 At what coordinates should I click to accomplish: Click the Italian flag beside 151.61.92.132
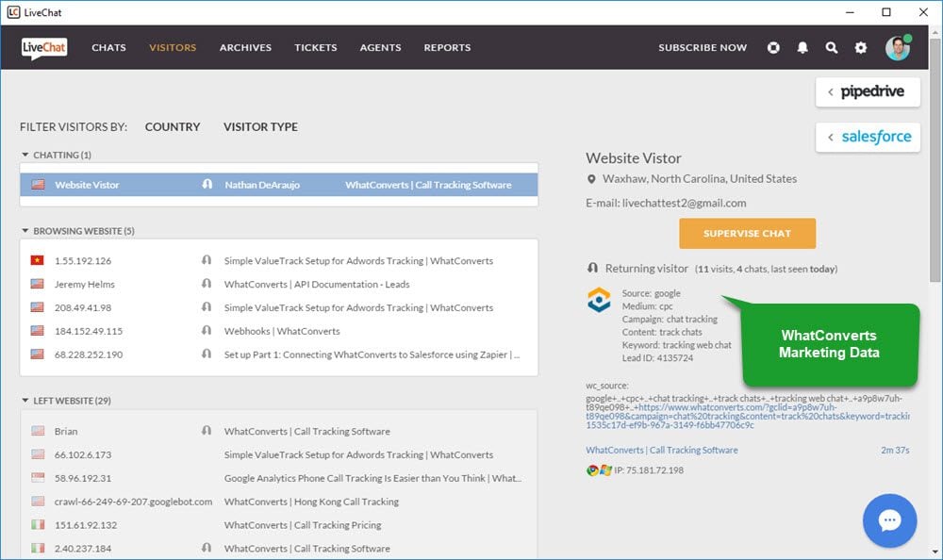point(38,524)
